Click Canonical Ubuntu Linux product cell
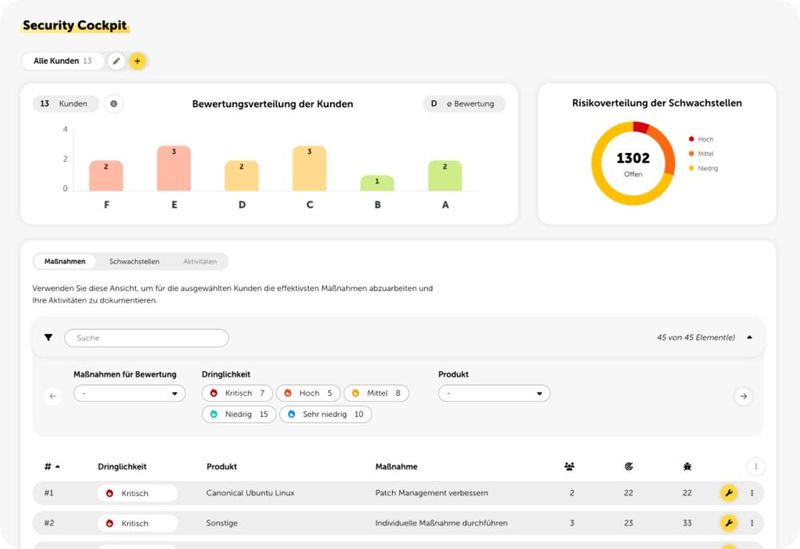This screenshot has height=549, width=800. coord(251,493)
